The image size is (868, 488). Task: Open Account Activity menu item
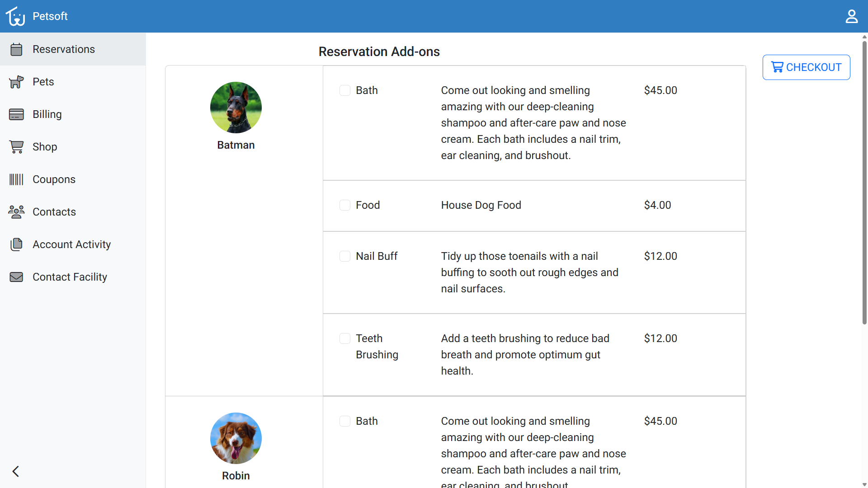pyautogui.click(x=71, y=244)
